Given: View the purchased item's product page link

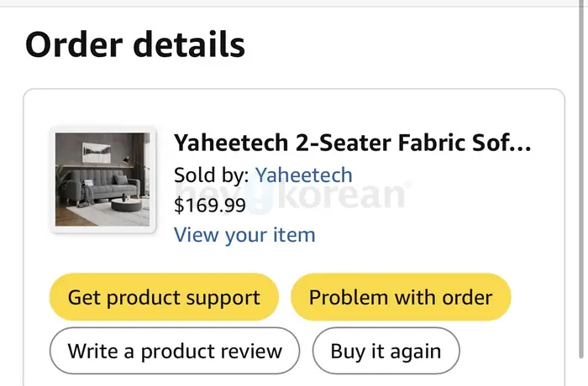Looking at the screenshot, I should click(244, 235).
